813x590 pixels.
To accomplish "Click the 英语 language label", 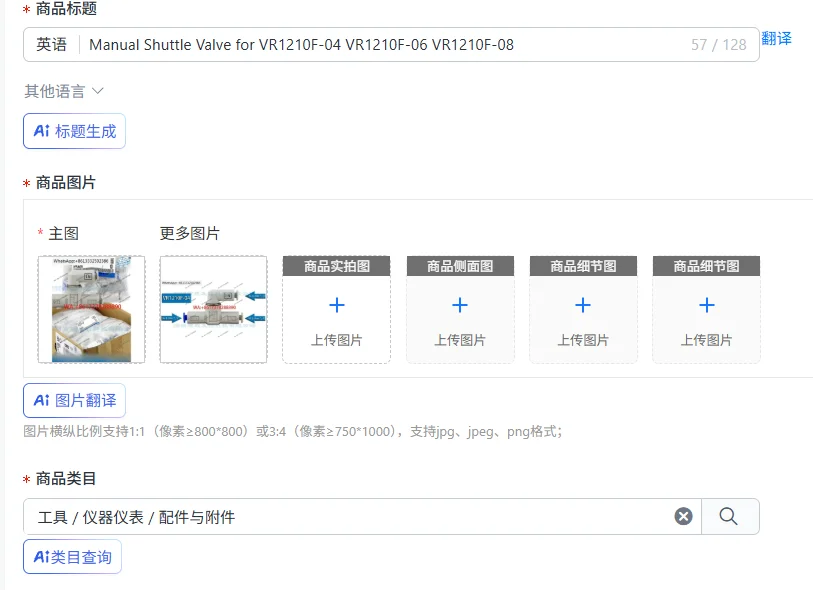I will tap(51, 45).
